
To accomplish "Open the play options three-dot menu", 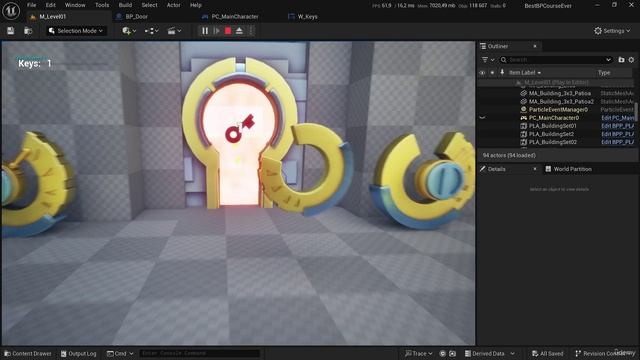I will click(251, 31).
